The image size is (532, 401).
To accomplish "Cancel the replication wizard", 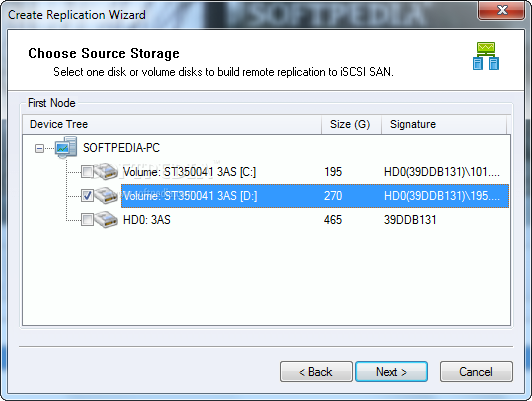I will 476,372.
